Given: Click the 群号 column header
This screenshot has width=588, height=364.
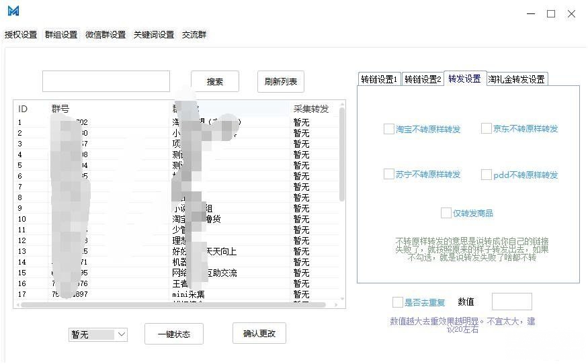Looking at the screenshot, I should [60, 109].
